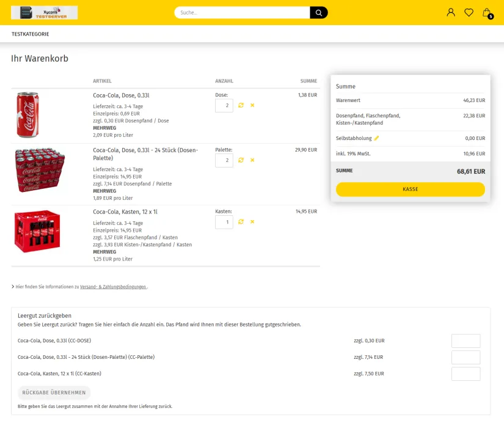Refresh quantity for Coca-Cola Dose 0.33l
This screenshot has width=504, height=428.
pyautogui.click(x=241, y=105)
